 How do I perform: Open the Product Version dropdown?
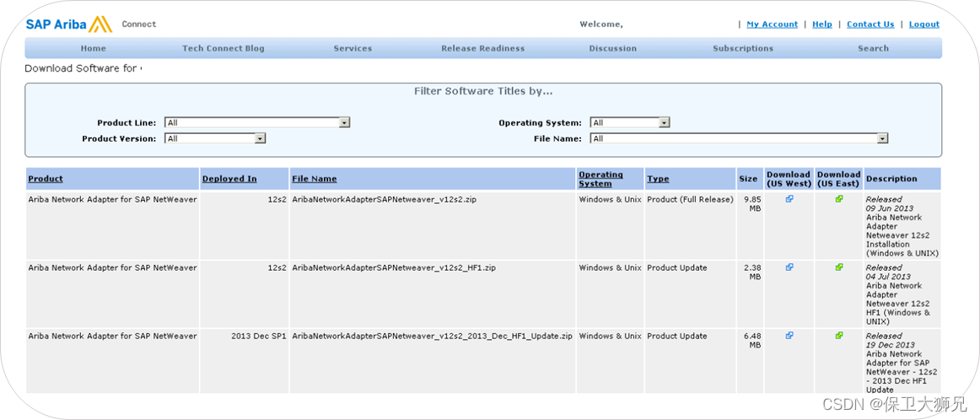click(x=215, y=139)
